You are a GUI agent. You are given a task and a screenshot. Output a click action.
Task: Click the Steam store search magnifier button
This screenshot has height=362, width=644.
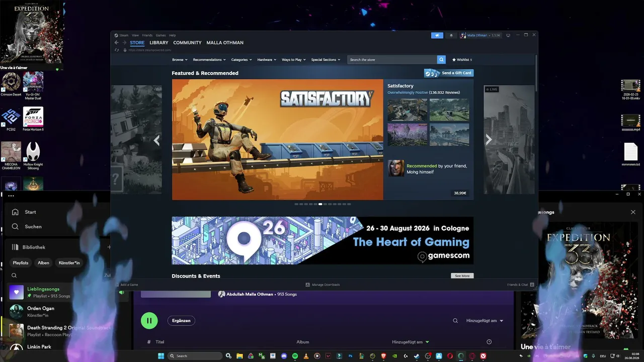(x=441, y=60)
